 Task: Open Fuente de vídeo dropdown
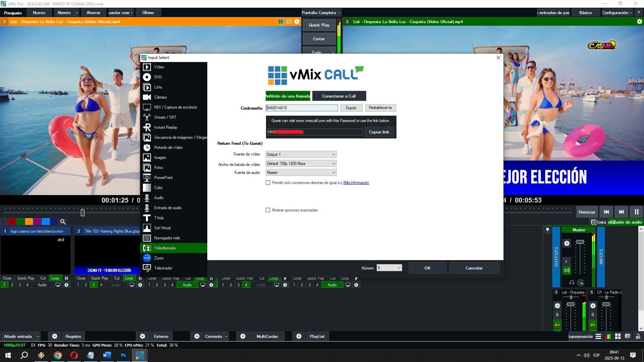301,155
